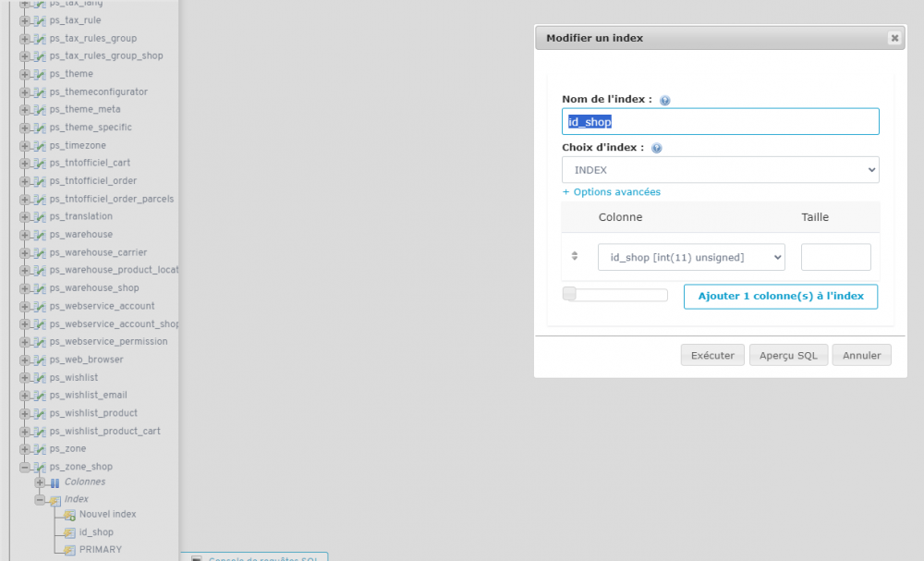This screenshot has width=924, height=561.
Task: Click the column count slider handle
Action: point(569,294)
